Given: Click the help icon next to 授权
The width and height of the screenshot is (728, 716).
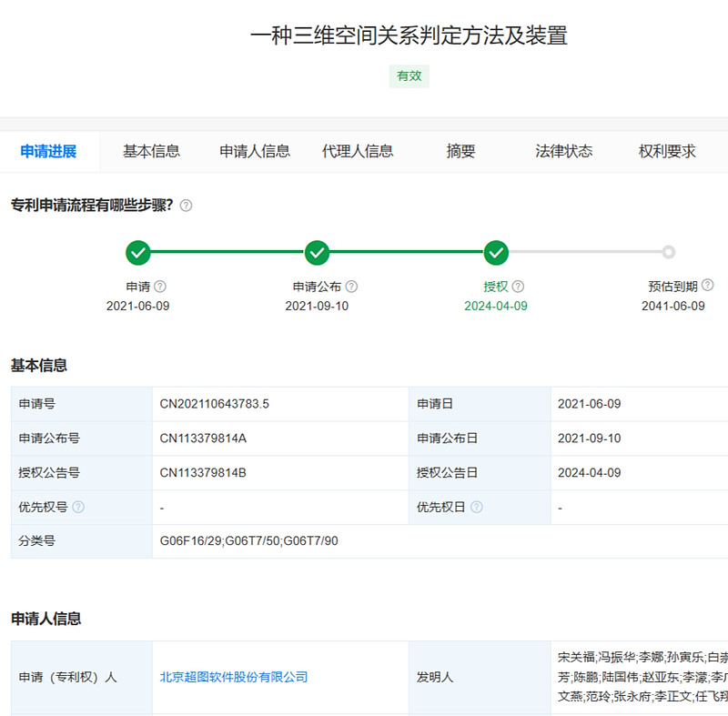Looking at the screenshot, I should pos(518,285).
